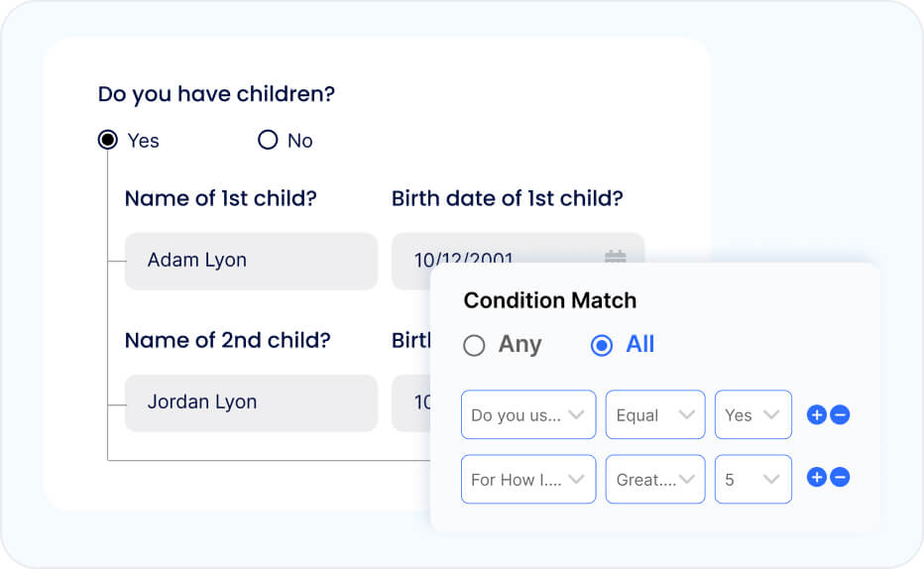
Task: Open the value dropdown showing 5
Action: (x=753, y=479)
